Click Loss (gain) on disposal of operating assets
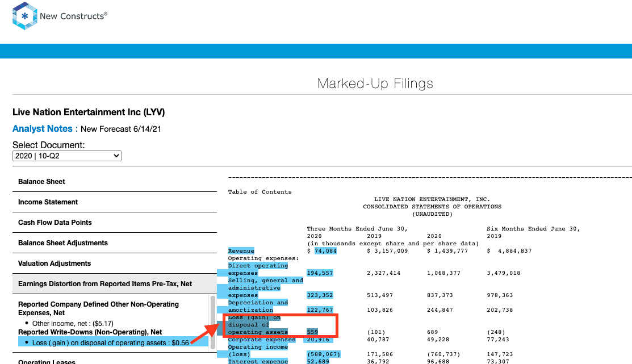 [258, 325]
